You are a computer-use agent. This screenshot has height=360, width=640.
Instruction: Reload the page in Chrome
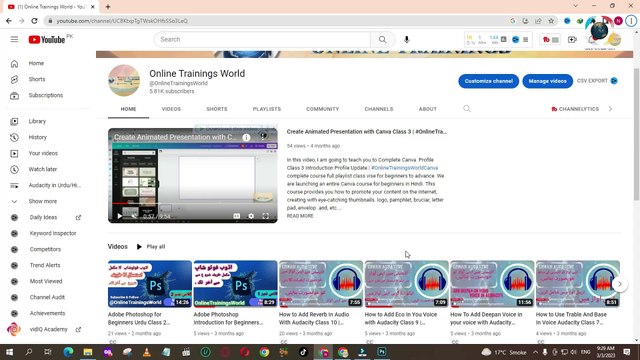point(34,21)
